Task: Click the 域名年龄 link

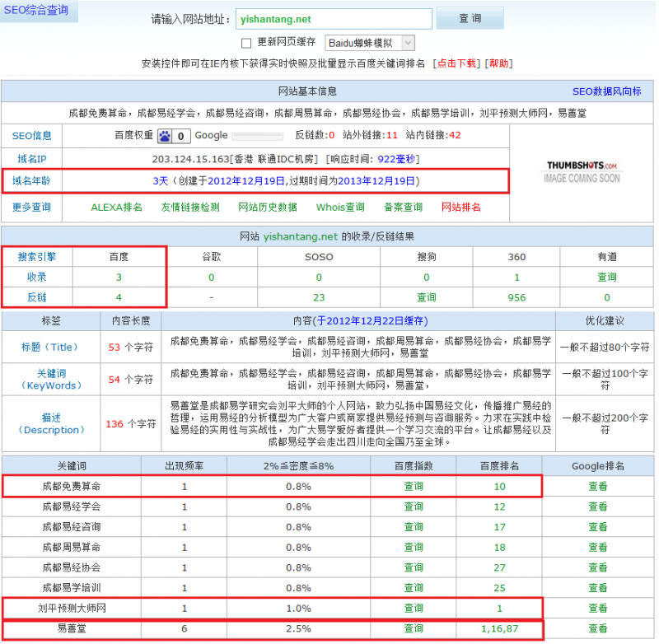Action: point(31,181)
